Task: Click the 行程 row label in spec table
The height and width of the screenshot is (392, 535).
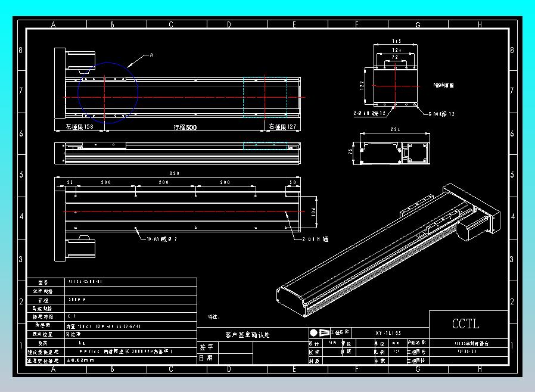Action: pos(43,300)
